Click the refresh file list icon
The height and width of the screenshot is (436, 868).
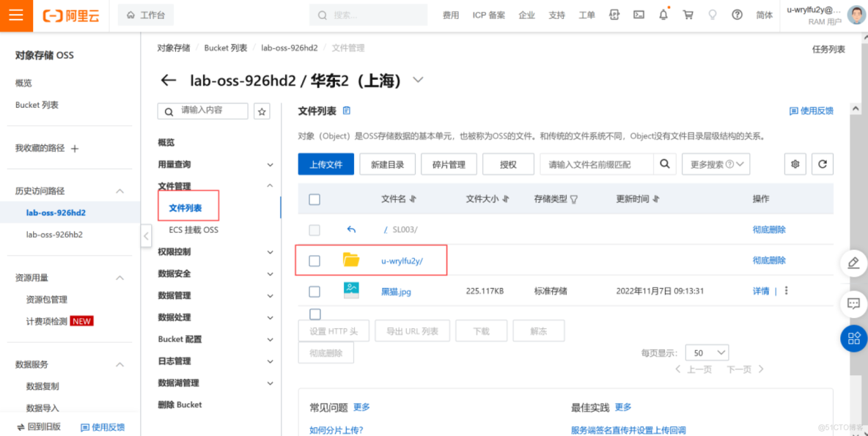pos(822,164)
